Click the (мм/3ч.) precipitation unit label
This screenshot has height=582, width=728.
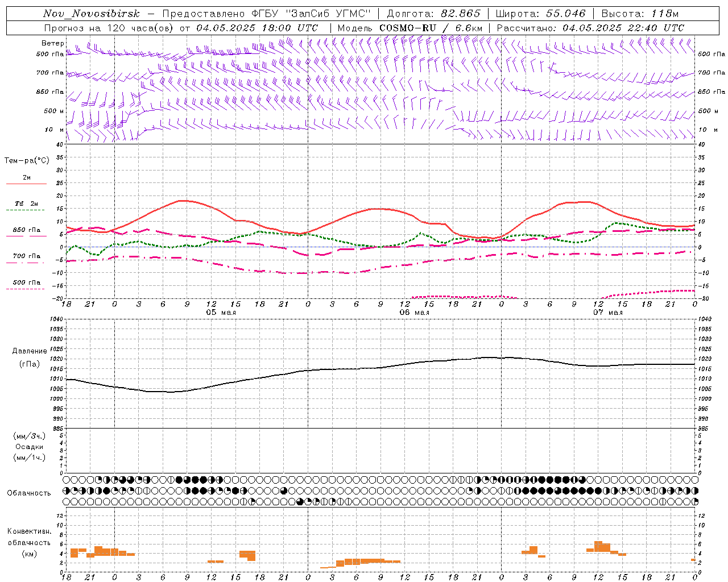(x=30, y=436)
